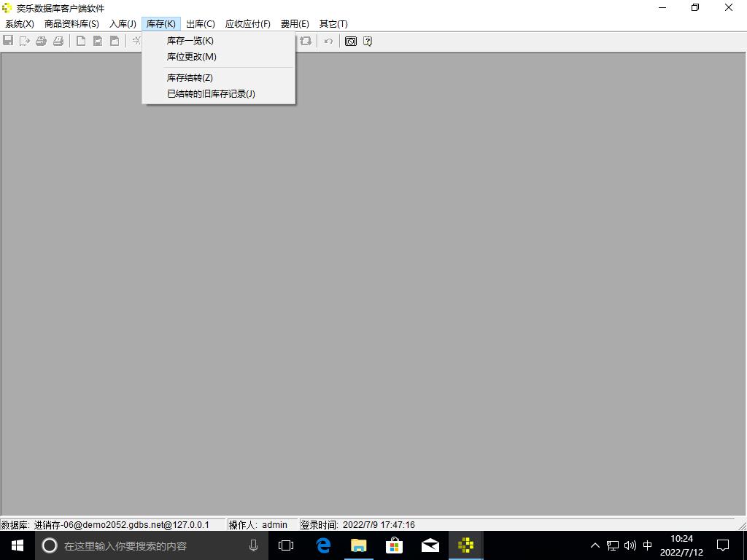Select 库存一览(K) from the menu
Viewport: 747px width, 560px height.
190,41
